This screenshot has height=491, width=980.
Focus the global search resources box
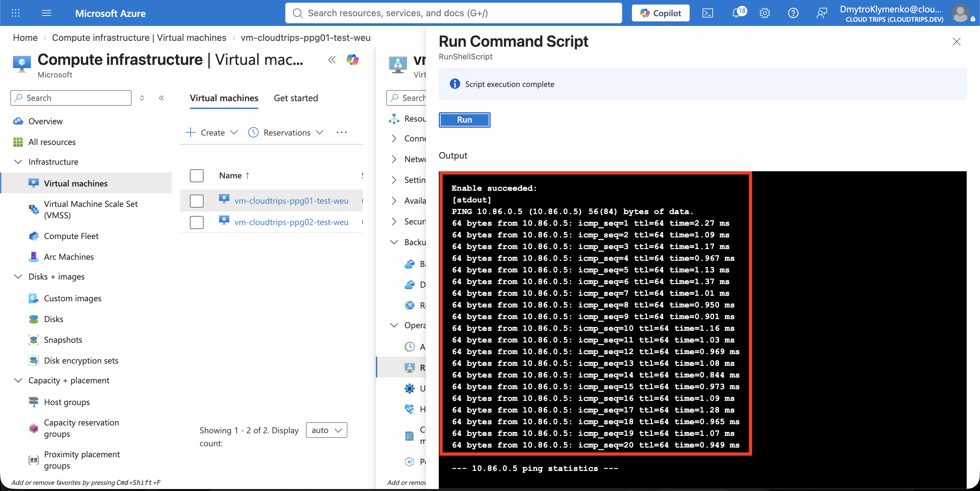pos(453,13)
